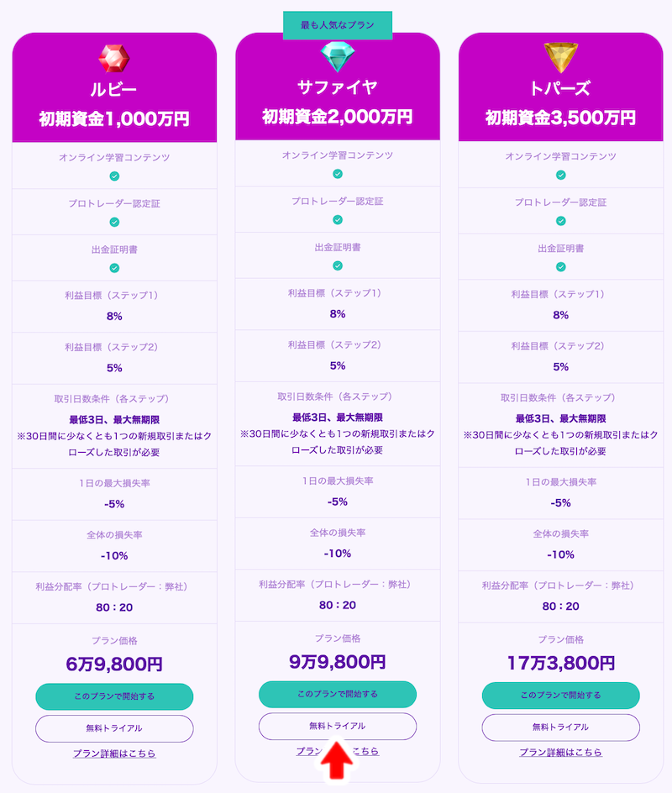Click the cyan sapphire diamond icon

tap(338, 56)
